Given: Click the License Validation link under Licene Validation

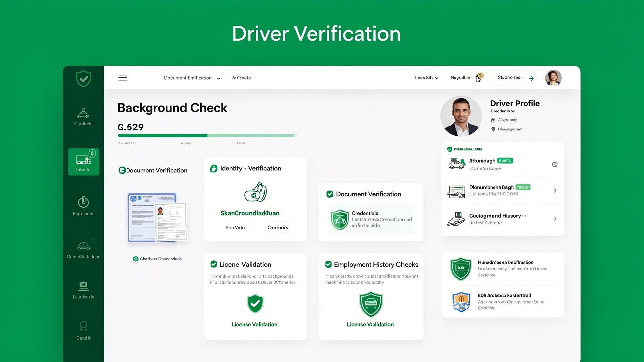Looking at the screenshot, I should pyautogui.click(x=255, y=324).
